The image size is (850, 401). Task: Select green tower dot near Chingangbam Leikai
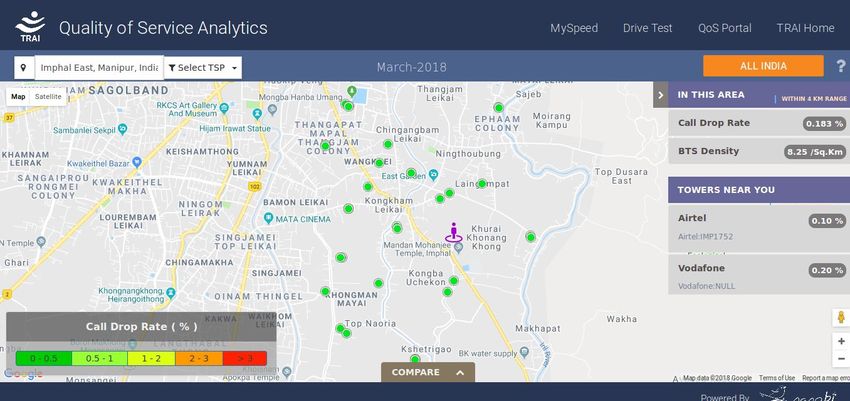pos(388,144)
